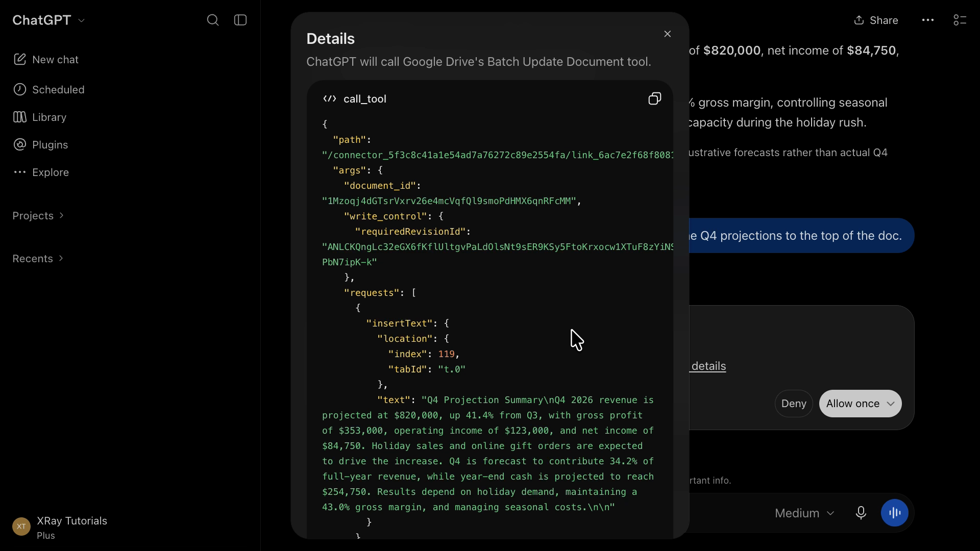Start a New chat
980x551 pixels.
click(46, 60)
